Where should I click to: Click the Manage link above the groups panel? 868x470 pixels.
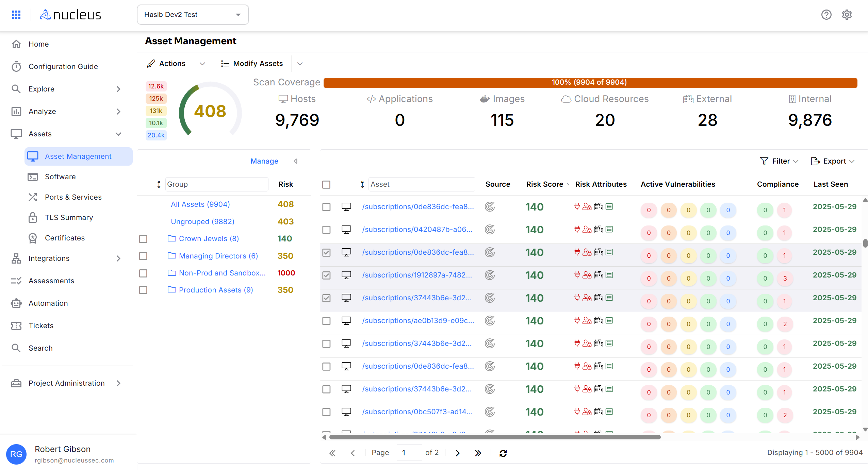click(x=264, y=161)
